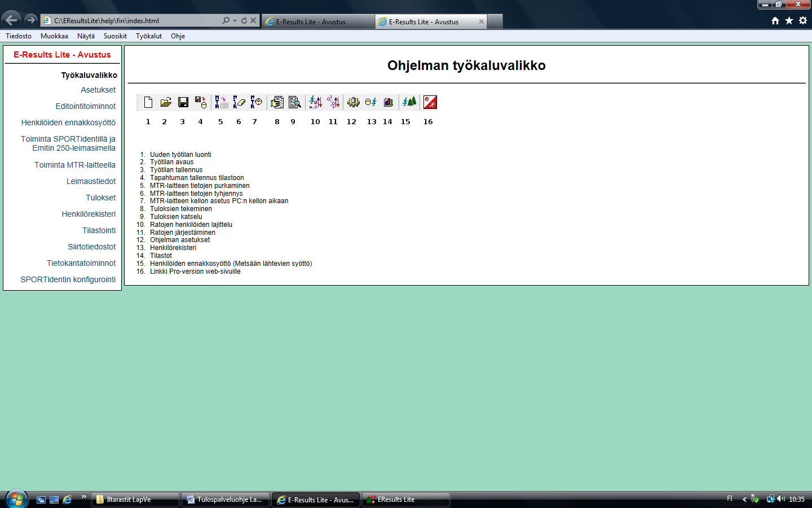
Task: Click the save workspace floppy disk icon
Action: 183,102
